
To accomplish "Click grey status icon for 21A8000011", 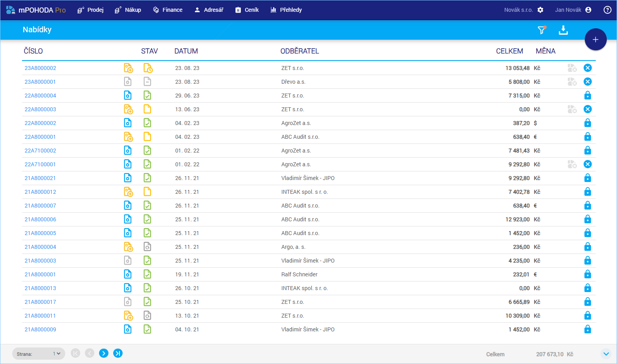I will tap(147, 316).
